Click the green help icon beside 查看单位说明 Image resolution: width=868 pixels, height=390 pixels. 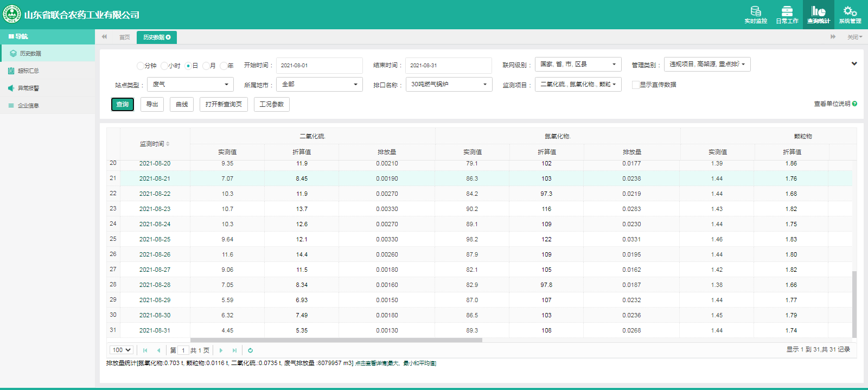tap(854, 104)
